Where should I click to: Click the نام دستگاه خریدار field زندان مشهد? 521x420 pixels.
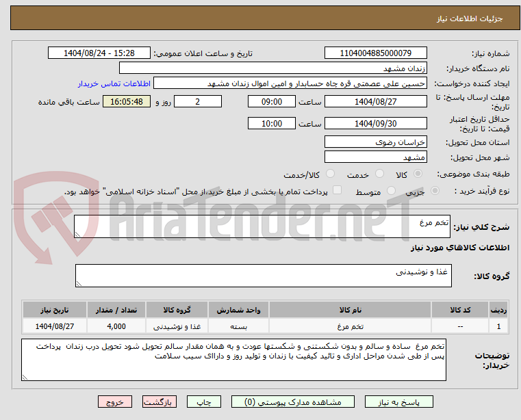(x=272, y=68)
